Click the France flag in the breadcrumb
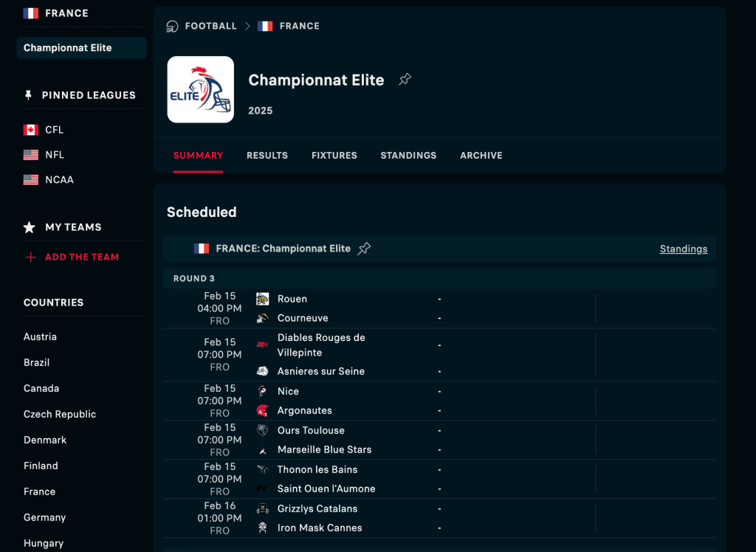Viewport: 756px width, 552px height. click(x=265, y=26)
